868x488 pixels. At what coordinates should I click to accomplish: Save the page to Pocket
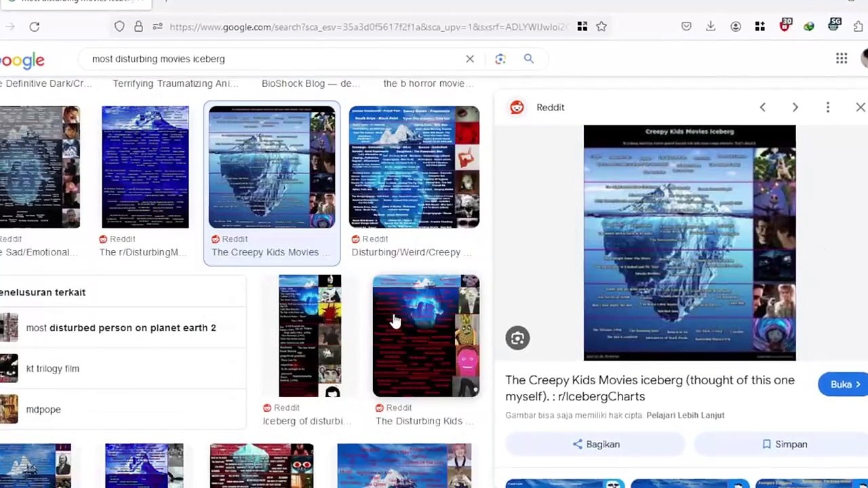coord(686,26)
